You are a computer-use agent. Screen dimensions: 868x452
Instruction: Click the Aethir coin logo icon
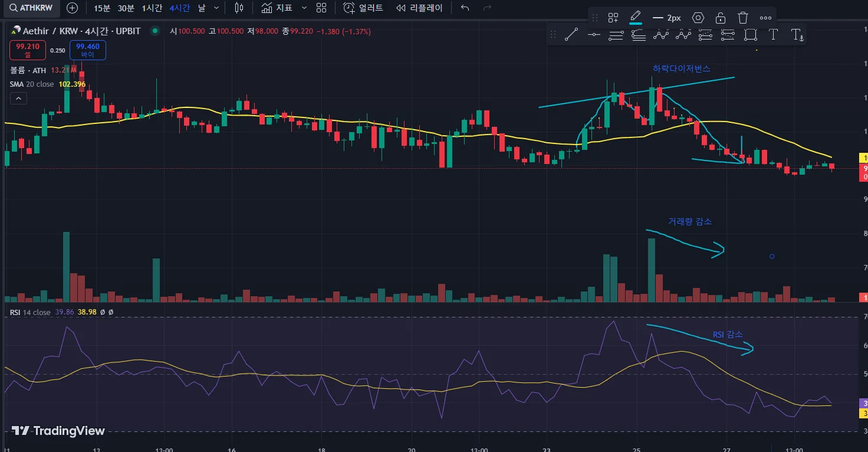[15, 31]
